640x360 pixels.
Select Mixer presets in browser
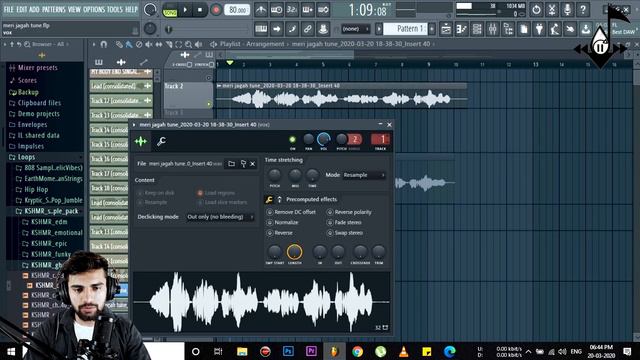38,68
